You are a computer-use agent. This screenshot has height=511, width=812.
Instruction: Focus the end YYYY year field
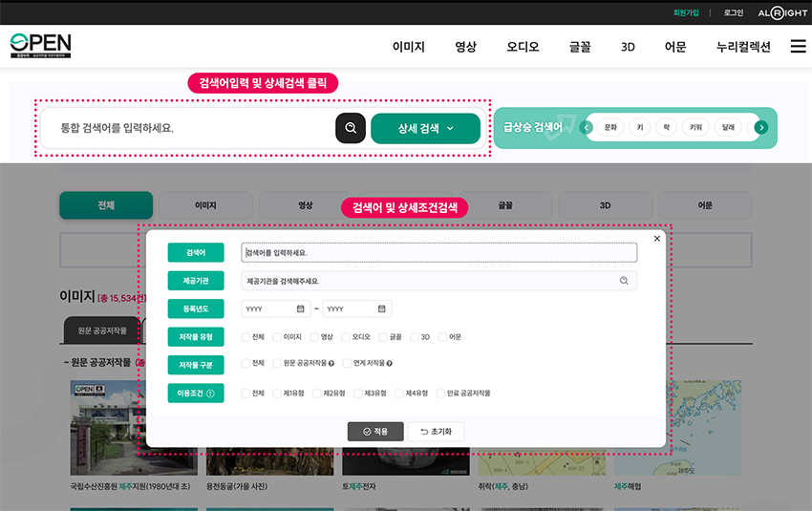coord(357,309)
